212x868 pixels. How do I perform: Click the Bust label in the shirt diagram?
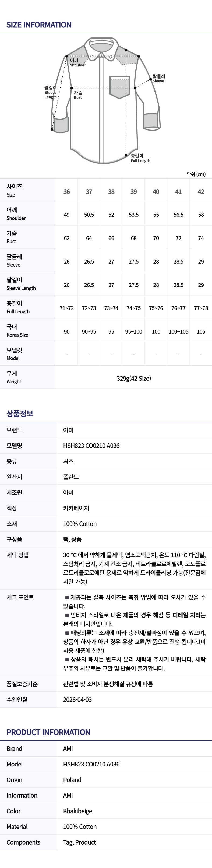pyautogui.click(x=78, y=95)
